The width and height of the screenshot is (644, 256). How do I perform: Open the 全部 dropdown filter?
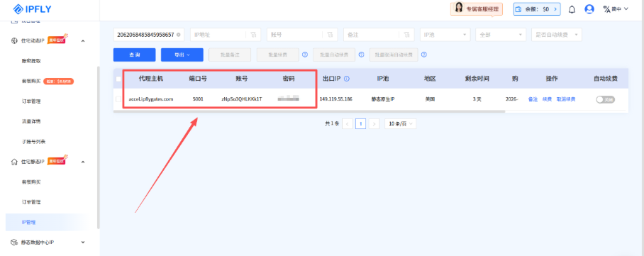click(x=501, y=35)
